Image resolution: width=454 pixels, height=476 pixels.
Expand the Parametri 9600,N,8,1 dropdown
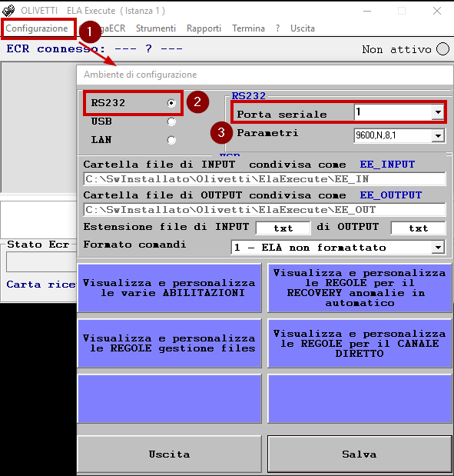click(x=438, y=135)
